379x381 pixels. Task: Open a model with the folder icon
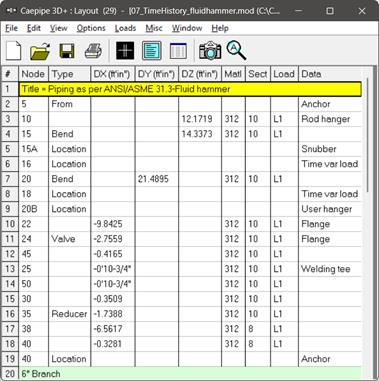tap(40, 51)
